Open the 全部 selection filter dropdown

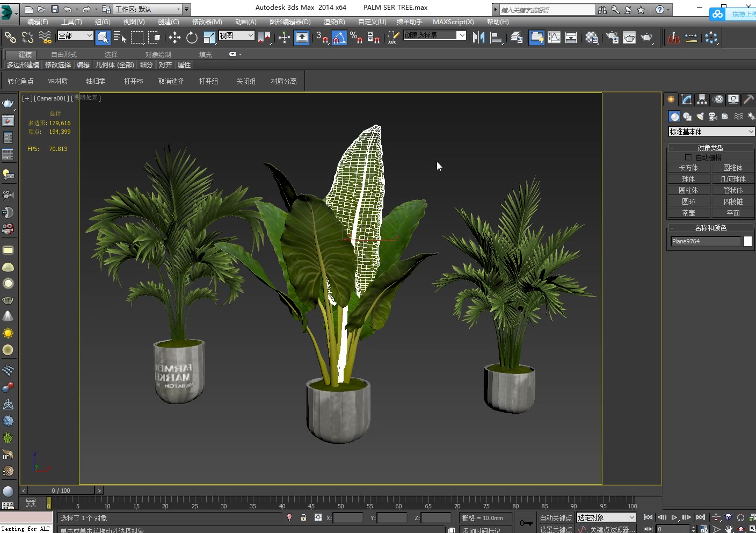[75, 35]
